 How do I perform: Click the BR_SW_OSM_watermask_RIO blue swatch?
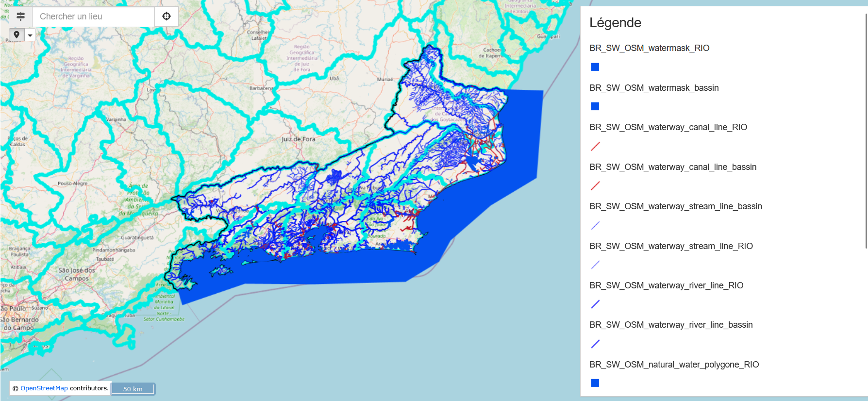[x=595, y=67]
